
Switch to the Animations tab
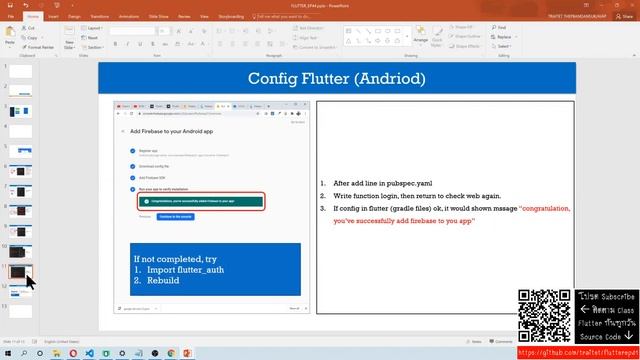pos(129,16)
